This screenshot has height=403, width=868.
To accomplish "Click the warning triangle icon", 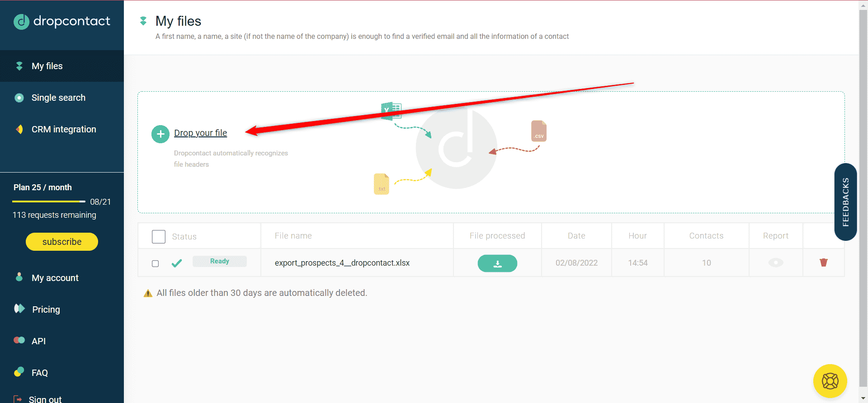I will click(148, 293).
